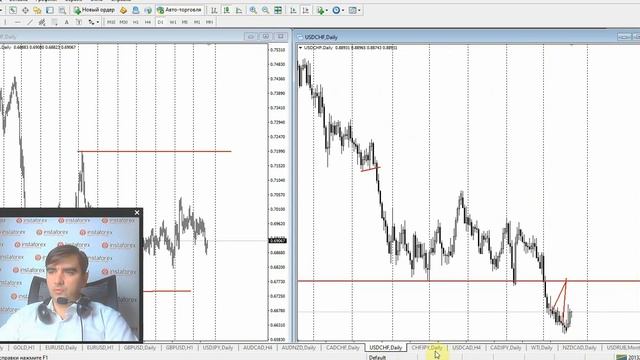Open the GBPUSD,H1 chart tab
The image size is (640, 360).
tap(179, 348)
